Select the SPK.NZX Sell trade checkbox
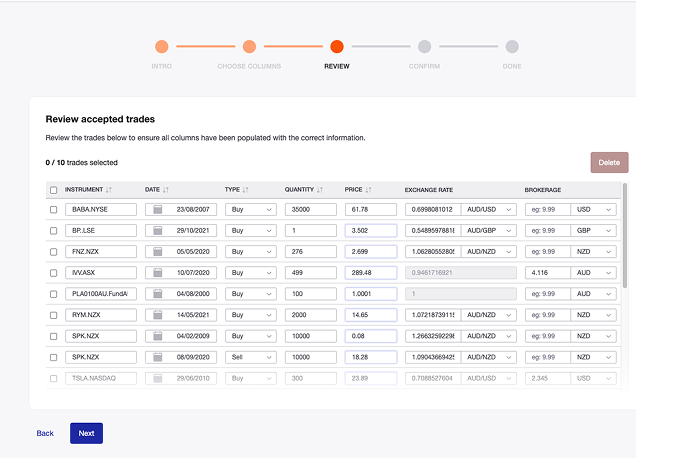Viewport: 674px width, 462px height. pyautogui.click(x=53, y=357)
